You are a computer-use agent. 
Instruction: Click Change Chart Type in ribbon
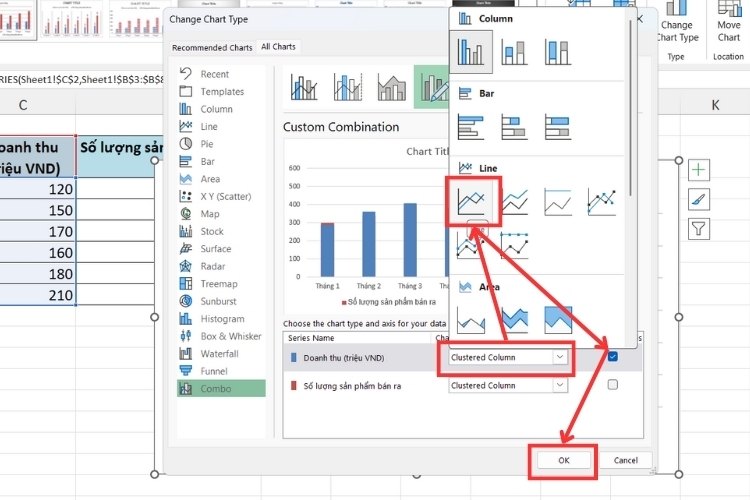click(x=677, y=23)
